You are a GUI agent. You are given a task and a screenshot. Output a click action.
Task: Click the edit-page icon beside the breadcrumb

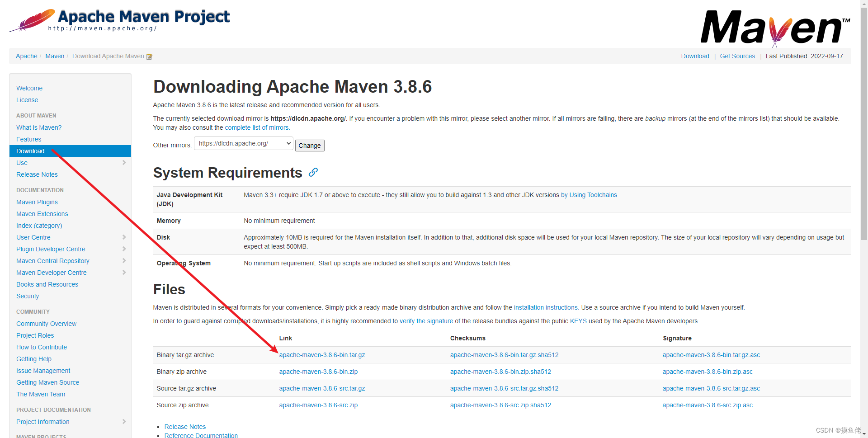click(149, 56)
